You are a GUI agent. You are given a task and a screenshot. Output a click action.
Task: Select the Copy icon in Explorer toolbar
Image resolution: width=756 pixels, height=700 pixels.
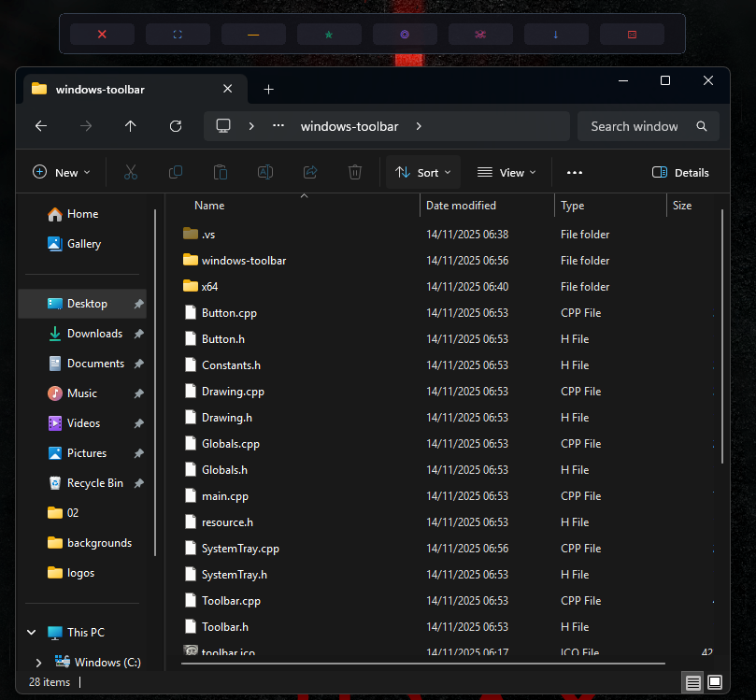(x=176, y=172)
